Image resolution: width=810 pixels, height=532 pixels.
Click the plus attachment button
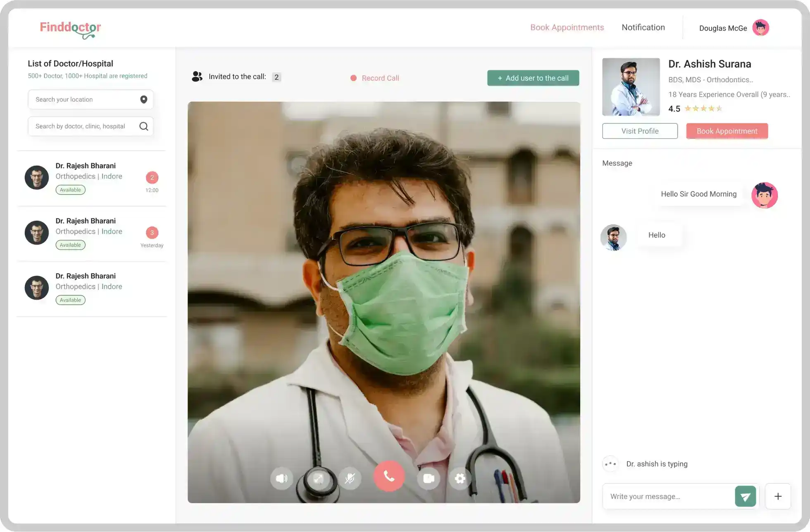[778, 496]
